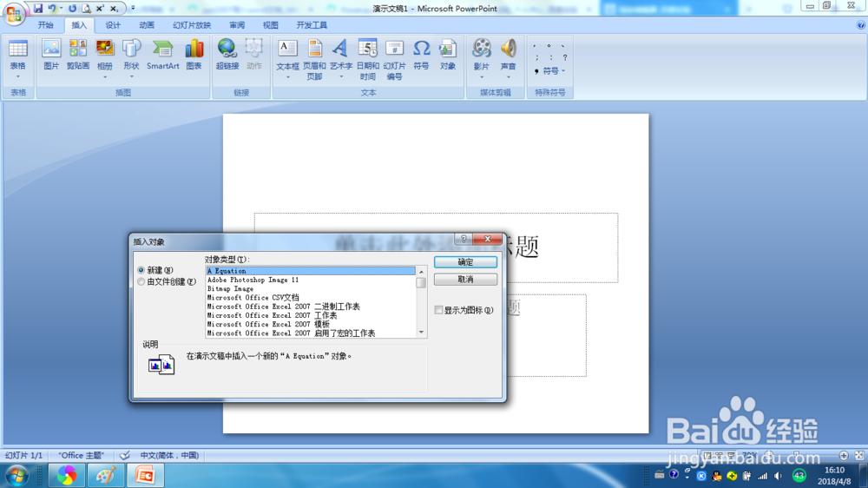The image size is (868, 488).
Task: Click the 确定 button in dialog
Action: point(465,262)
